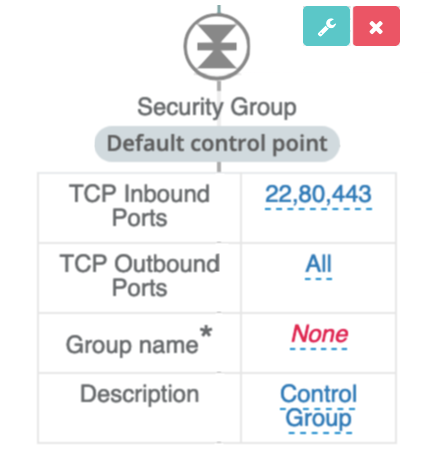Remove the node using the red X button
The width and height of the screenshot is (434, 464).
[x=376, y=26]
